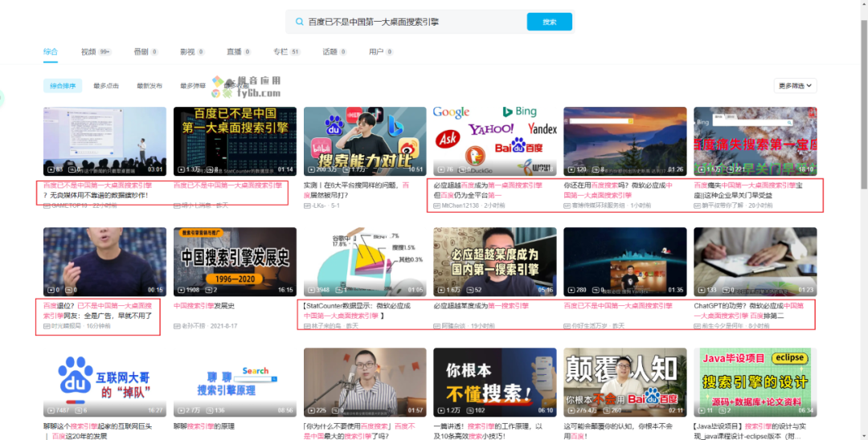Screen dimensions: 868x440
Task: Switch to the 综合 tab
Action: [x=51, y=51]
